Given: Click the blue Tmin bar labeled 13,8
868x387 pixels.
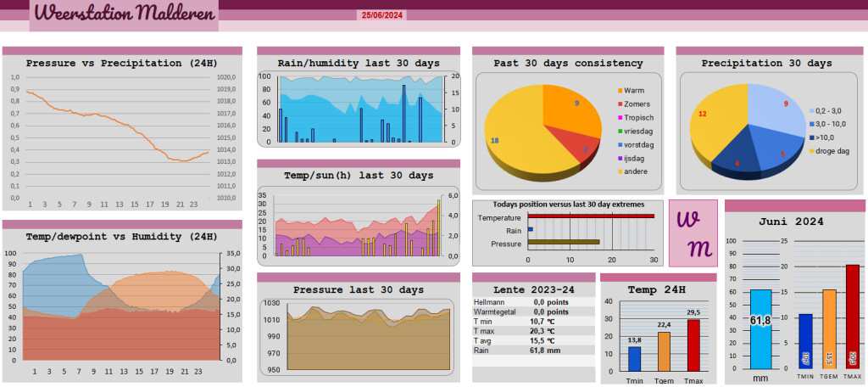Looking at the screenshot, I should click(x=634, y=359).
